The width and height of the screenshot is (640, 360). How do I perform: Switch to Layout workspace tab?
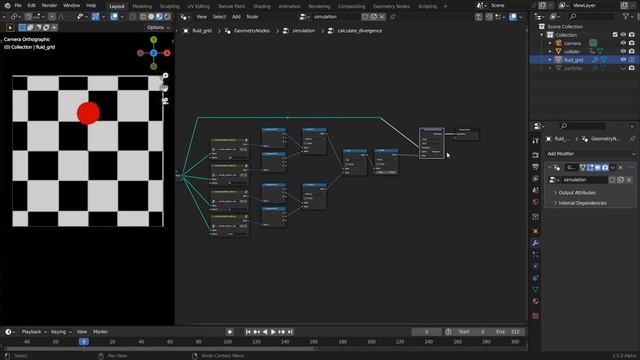coord(117,6)
